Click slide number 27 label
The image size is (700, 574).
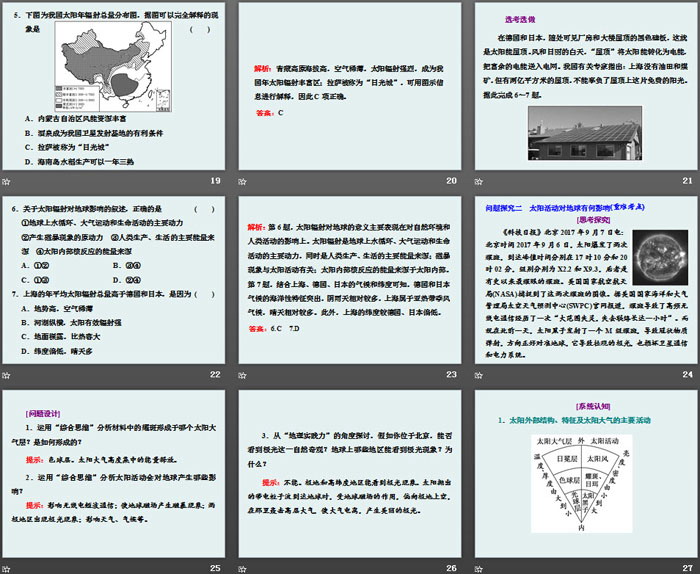click(x=688, y=568)
